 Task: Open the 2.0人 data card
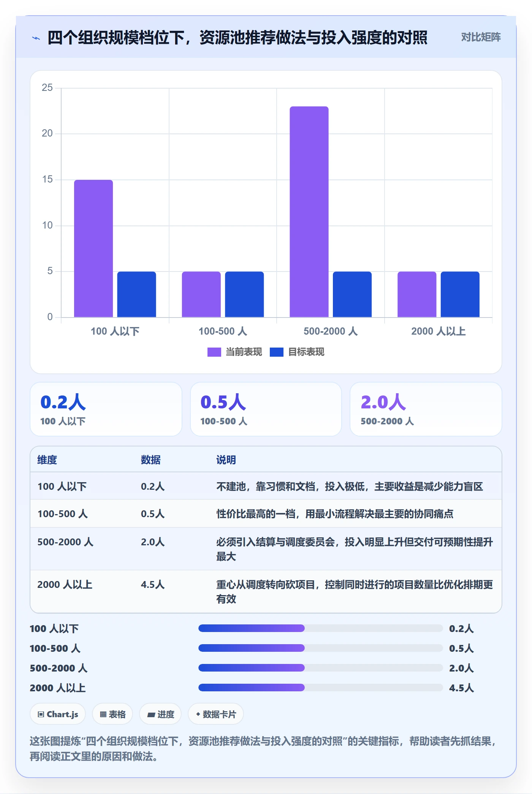[426, 409]
